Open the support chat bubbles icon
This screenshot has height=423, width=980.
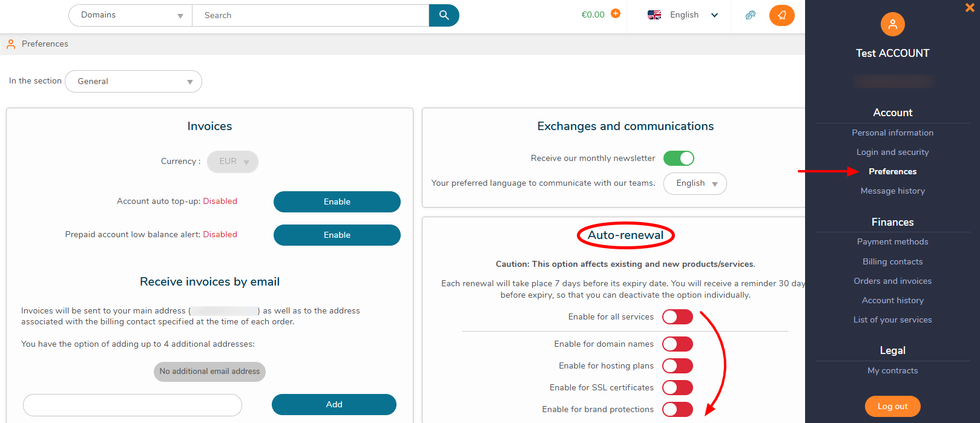[751, 15]
